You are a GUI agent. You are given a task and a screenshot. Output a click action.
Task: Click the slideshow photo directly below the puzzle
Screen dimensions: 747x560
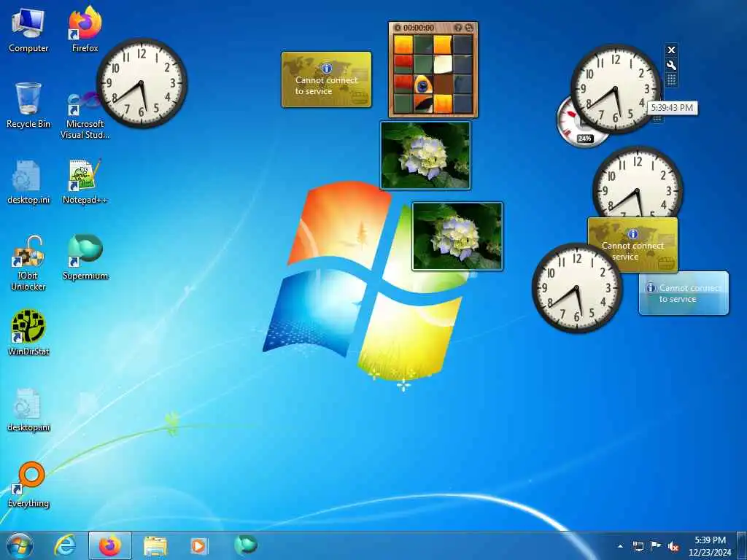click(425, 155)
